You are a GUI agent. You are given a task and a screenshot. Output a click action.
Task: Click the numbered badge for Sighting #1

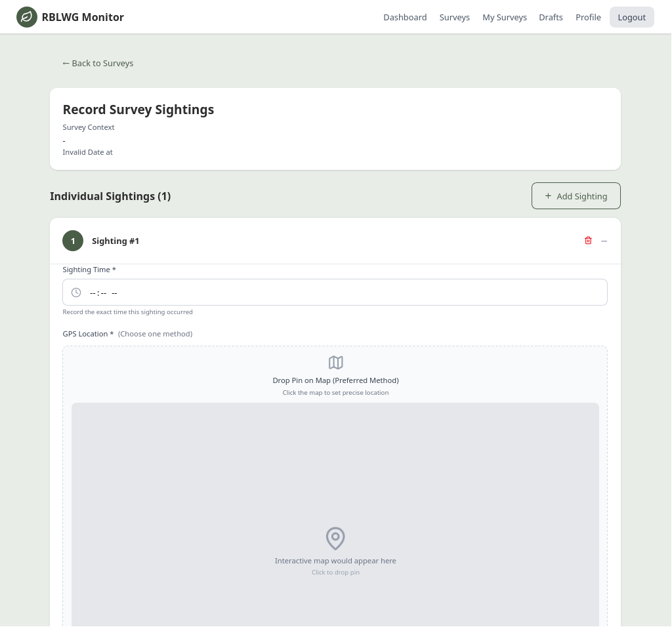[73, 241]
